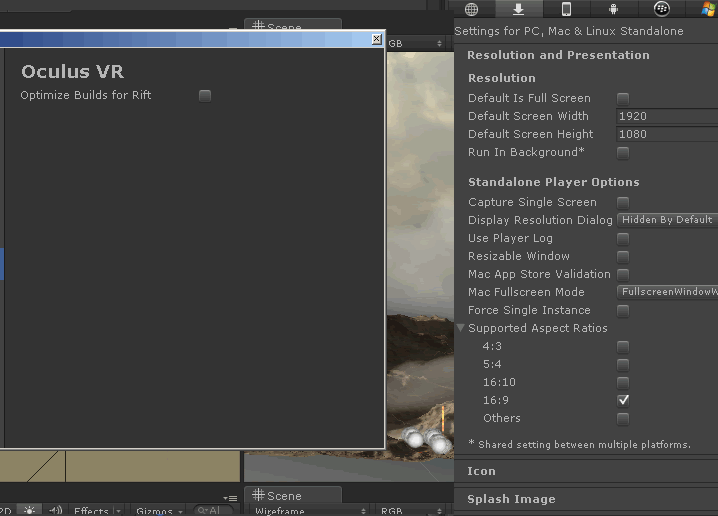Collapse Supported Aspect Ratios list
This screenshot has height=516, width=718.
coord(461,328)
